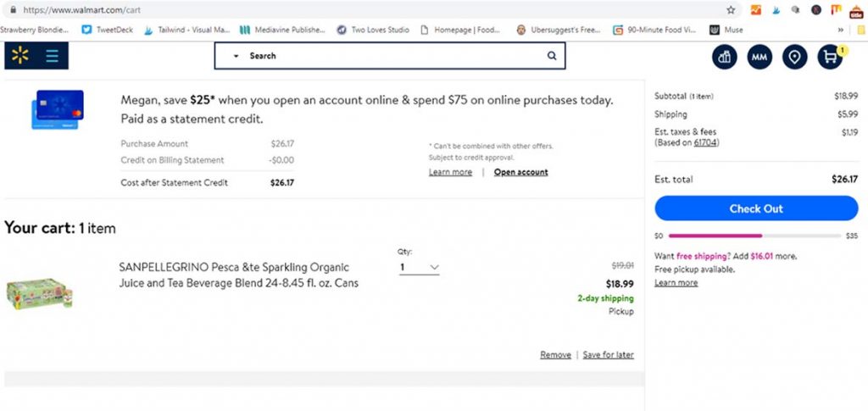868x411 pixels.
Task: Open the yellow bookmarks folder icon
Action: pyautogui.click(x=861, y=30)
